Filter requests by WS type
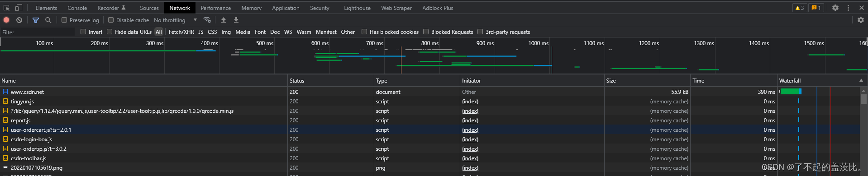The image size is (868, 176). click(x=288, y=32)
